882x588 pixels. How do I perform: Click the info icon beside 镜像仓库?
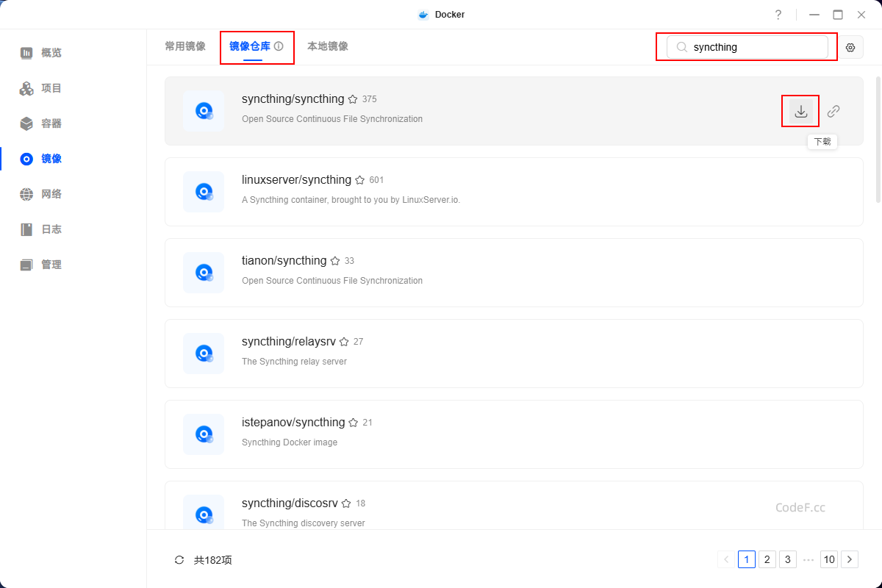[279, 46]
